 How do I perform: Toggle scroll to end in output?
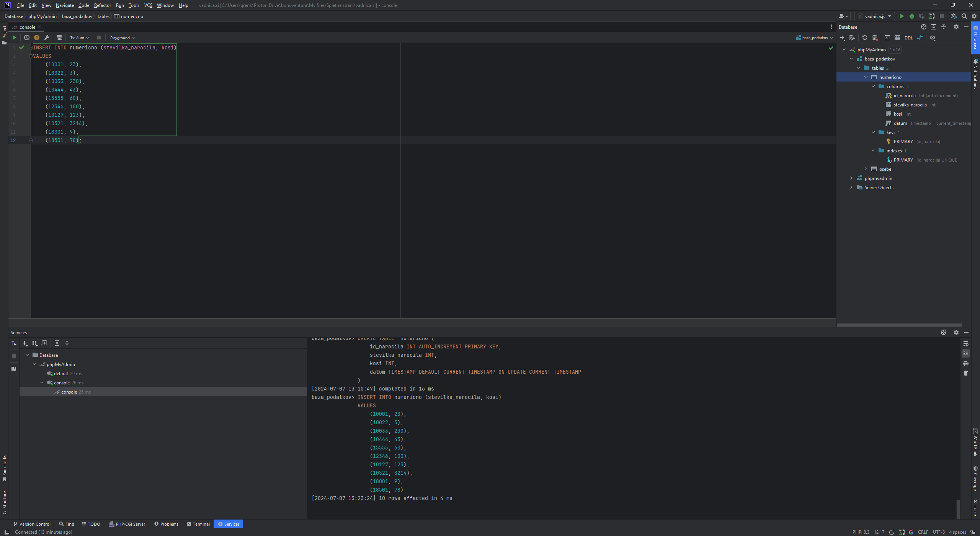click(x=966, y=353)
